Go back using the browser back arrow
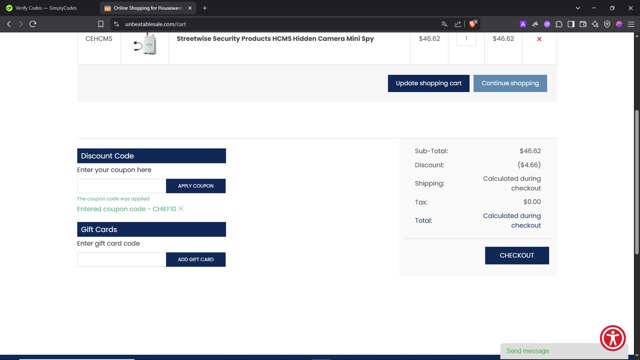This screenshot has width=640, height=360. coord(9,24)
